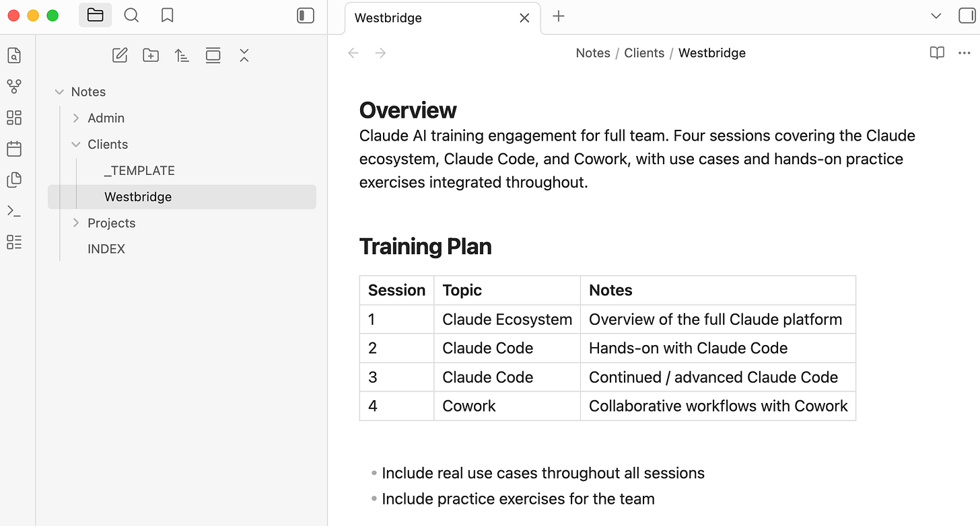Open the daily note calendar icon

[14, 149]
